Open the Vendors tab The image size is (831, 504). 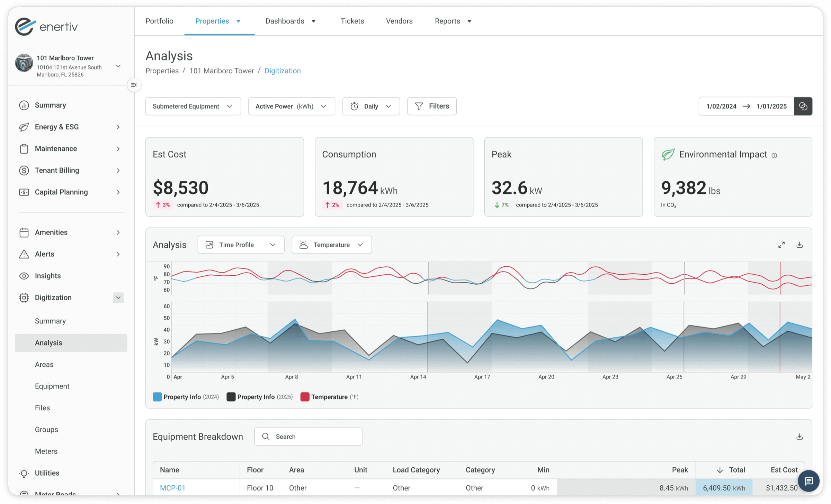coord(399,21)
